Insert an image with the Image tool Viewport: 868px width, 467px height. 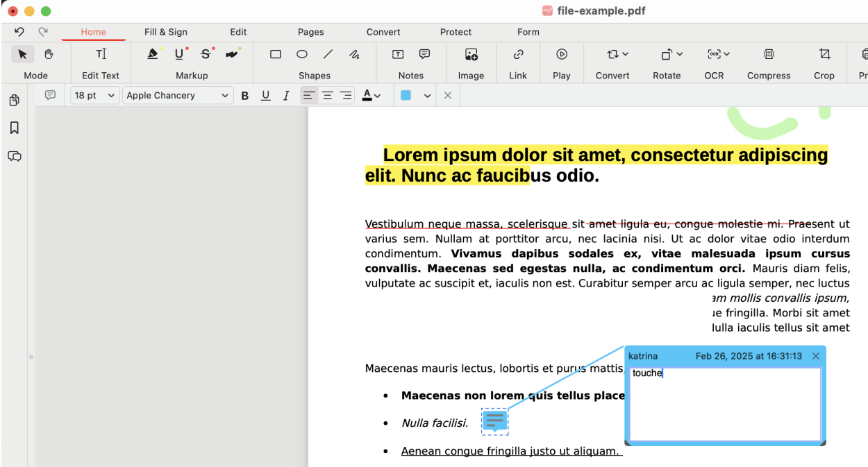click(471, 53)
